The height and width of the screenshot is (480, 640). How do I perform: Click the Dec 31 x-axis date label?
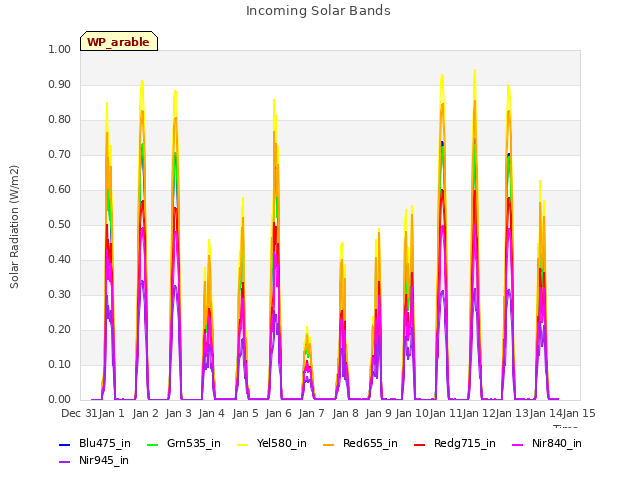(x=79, y=413)
